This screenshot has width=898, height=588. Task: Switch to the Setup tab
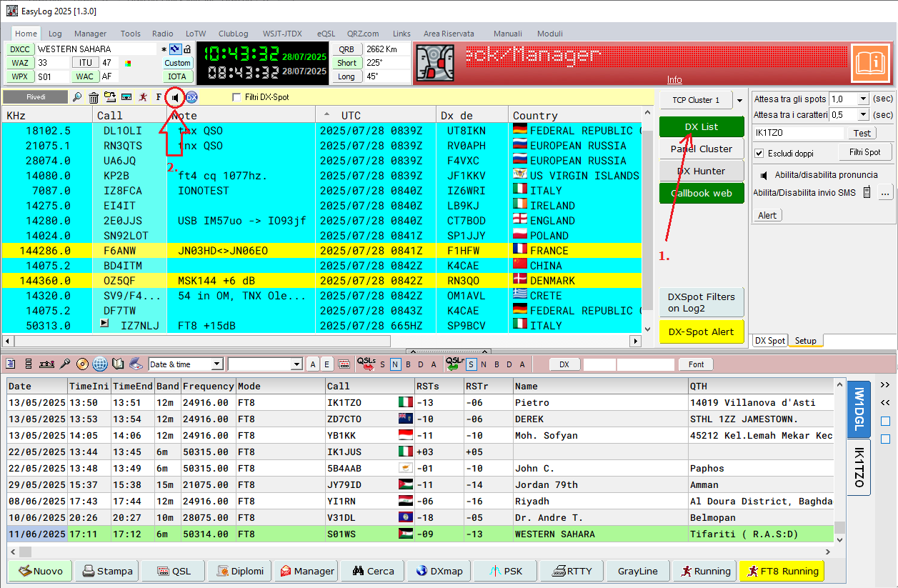click(806, 341)
